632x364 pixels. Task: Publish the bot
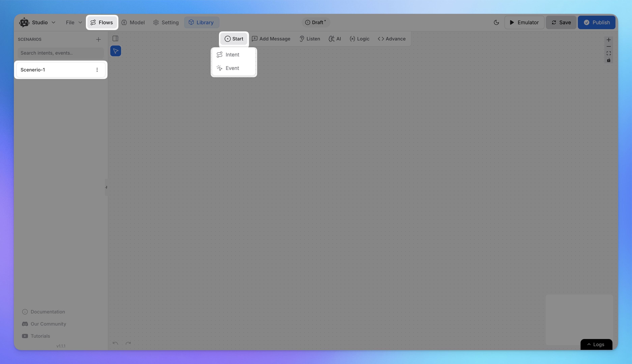tap(596, 23)
